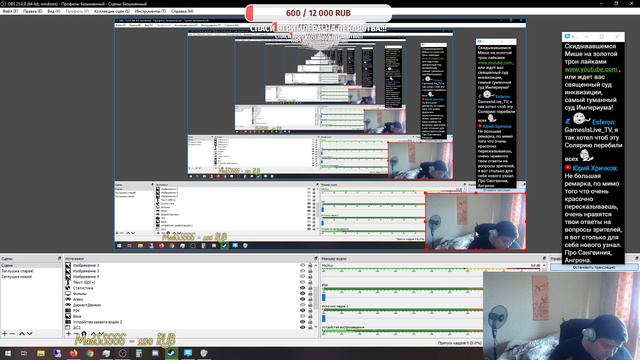Viewport: 640px width, 360px height.
Task: Hide the Статистика source
Action: 302,288
